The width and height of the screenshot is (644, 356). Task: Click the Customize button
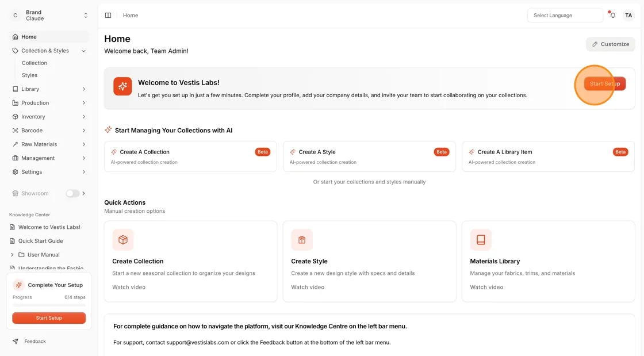tap(610, 44)
